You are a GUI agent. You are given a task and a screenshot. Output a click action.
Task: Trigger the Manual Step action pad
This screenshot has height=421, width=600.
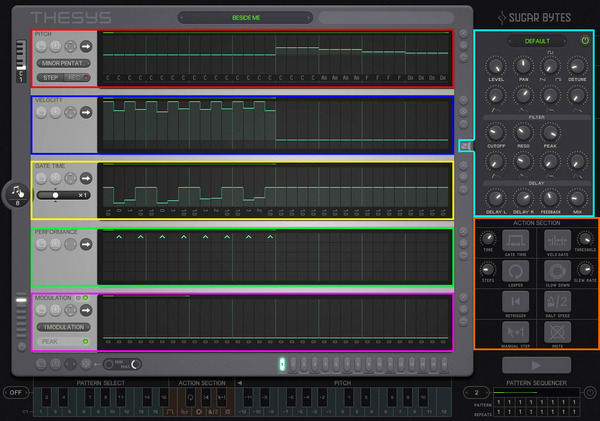515,333
